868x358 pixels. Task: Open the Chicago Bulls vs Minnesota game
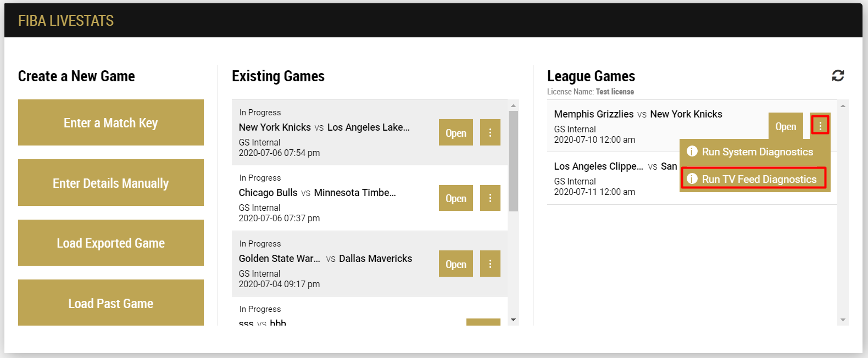[455, 198]
